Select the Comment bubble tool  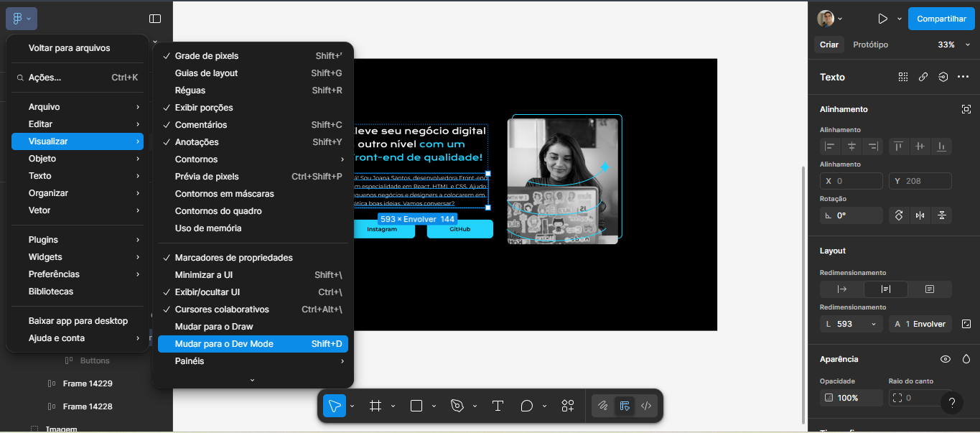coord(526,406)
